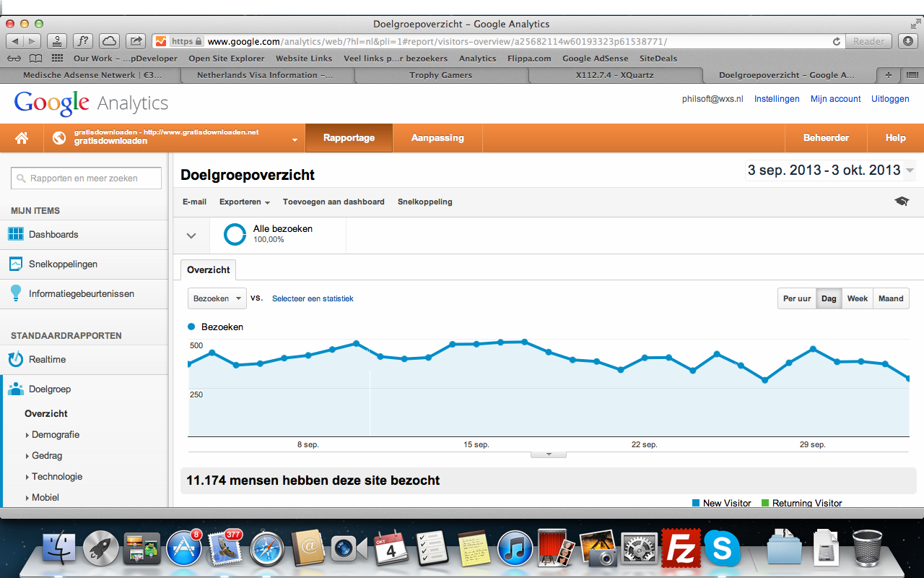Switch the graph to Dag view

[x=829, y=298]
